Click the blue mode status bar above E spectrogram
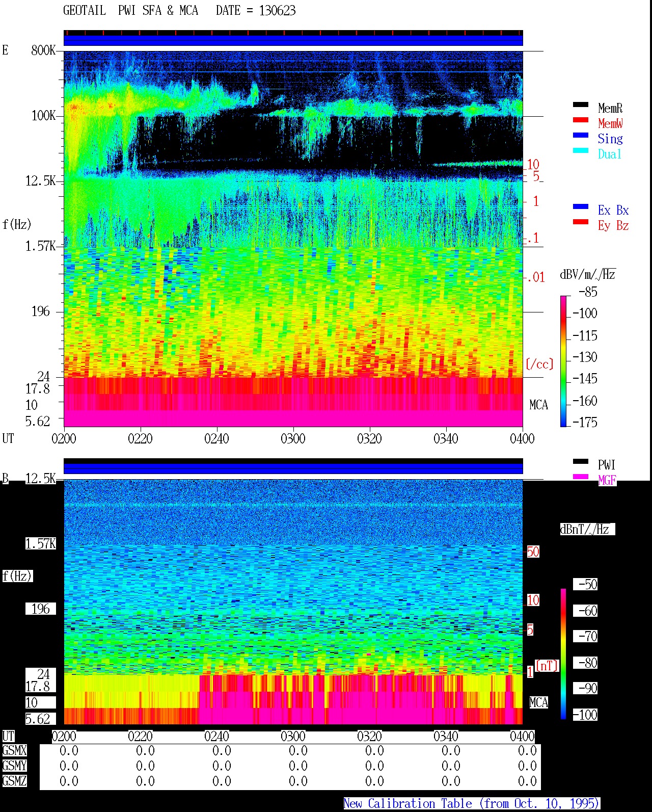 pos(293,40)
